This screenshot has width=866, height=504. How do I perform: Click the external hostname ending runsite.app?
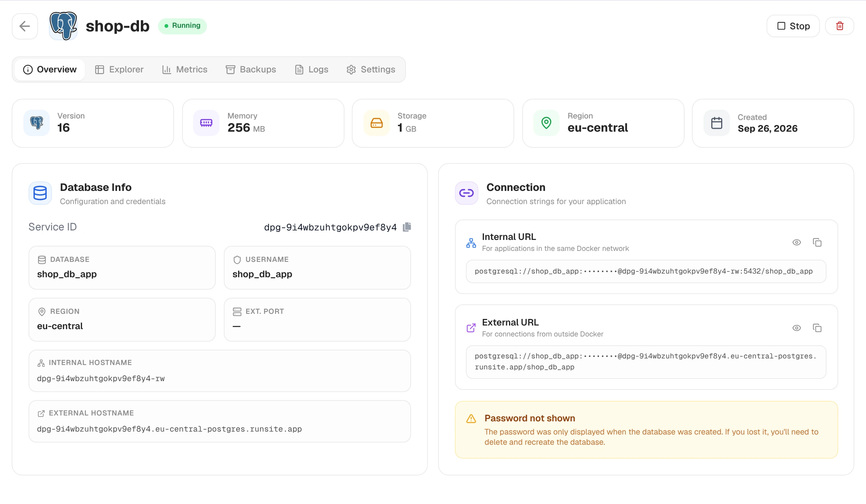click(169, 429)
